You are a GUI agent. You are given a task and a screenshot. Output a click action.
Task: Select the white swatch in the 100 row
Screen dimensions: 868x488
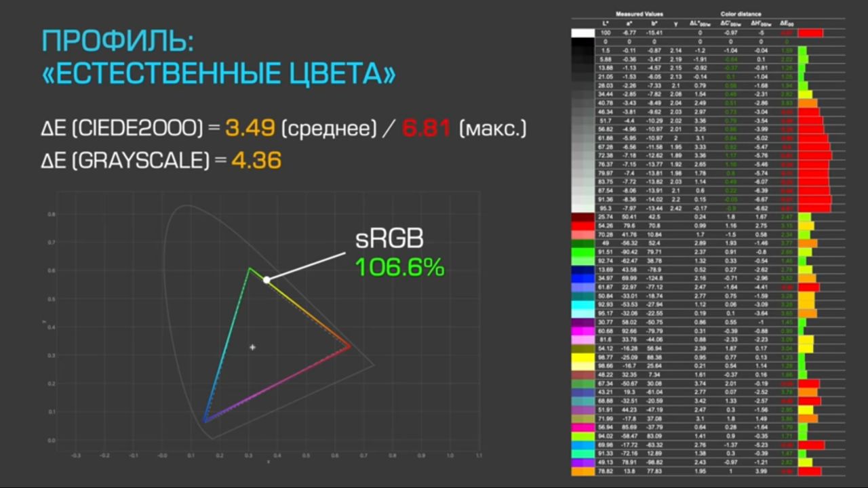coord(583,33)
